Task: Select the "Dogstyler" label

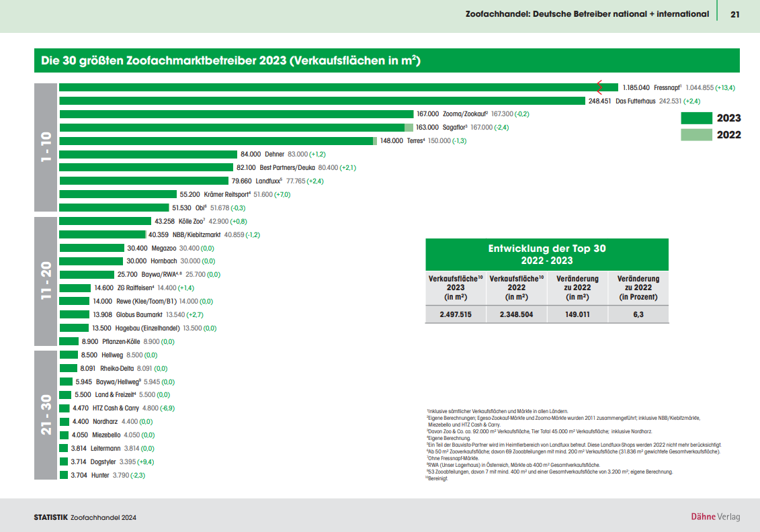Action: pyautogui.click(x=103, y=462)
